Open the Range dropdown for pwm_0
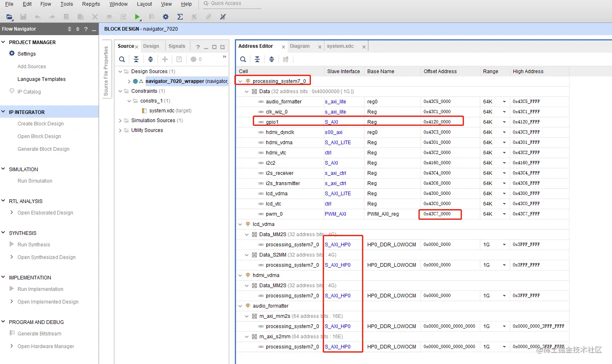This screenshot has width=612, height=364. click(504, 214)
